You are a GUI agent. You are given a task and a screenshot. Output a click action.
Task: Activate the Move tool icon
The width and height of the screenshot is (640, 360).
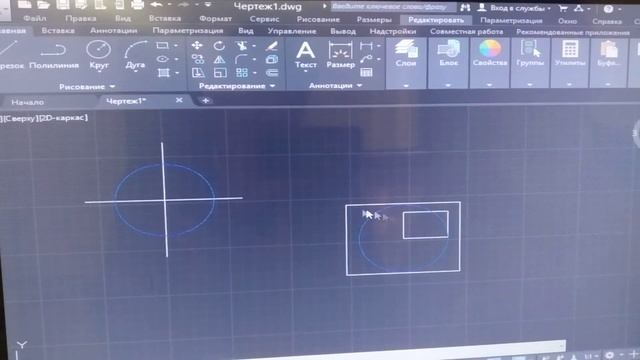pyautogui.click(x=197, y=46)
